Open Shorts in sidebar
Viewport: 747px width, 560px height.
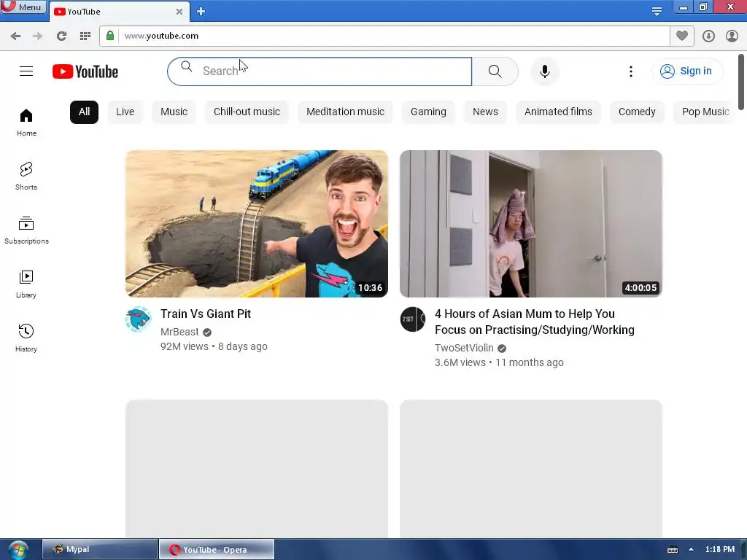(26, 176)
